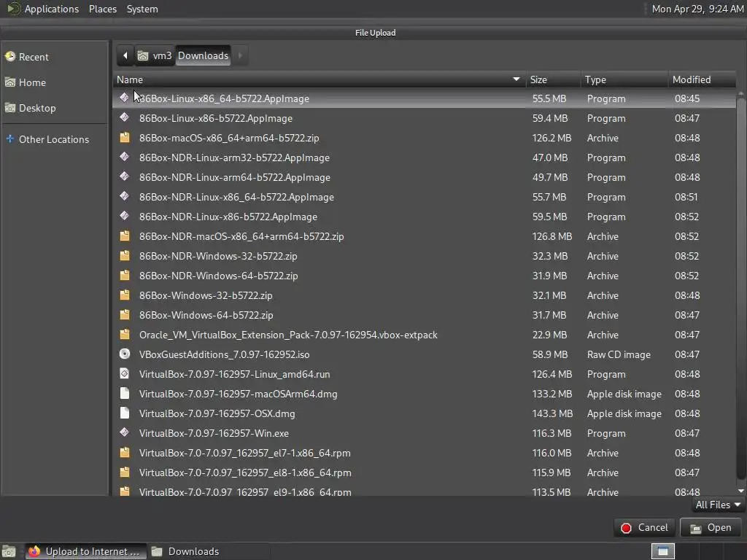Image resolution: width=747 pixels, height=560 pixels.
Task: Click archive icon of Oracle VM Extension Pack
Action: pyautogui.click(x=124, y=334)
